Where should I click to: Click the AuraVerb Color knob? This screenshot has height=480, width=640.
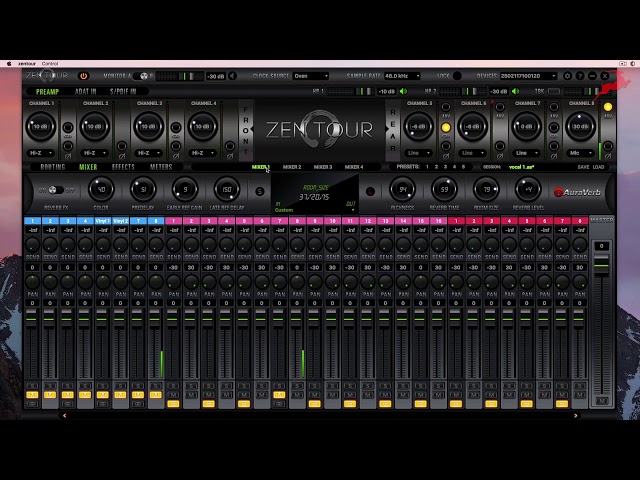pyautogui.click(x=101, y=189)
